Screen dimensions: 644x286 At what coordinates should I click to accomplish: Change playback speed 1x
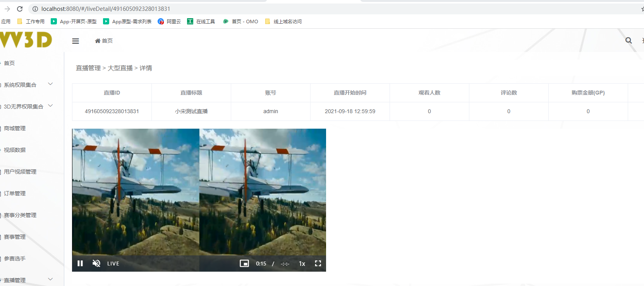302,264
